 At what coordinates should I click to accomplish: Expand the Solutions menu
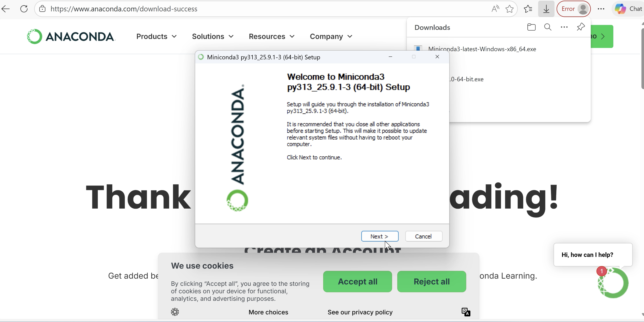pos(212,36)
